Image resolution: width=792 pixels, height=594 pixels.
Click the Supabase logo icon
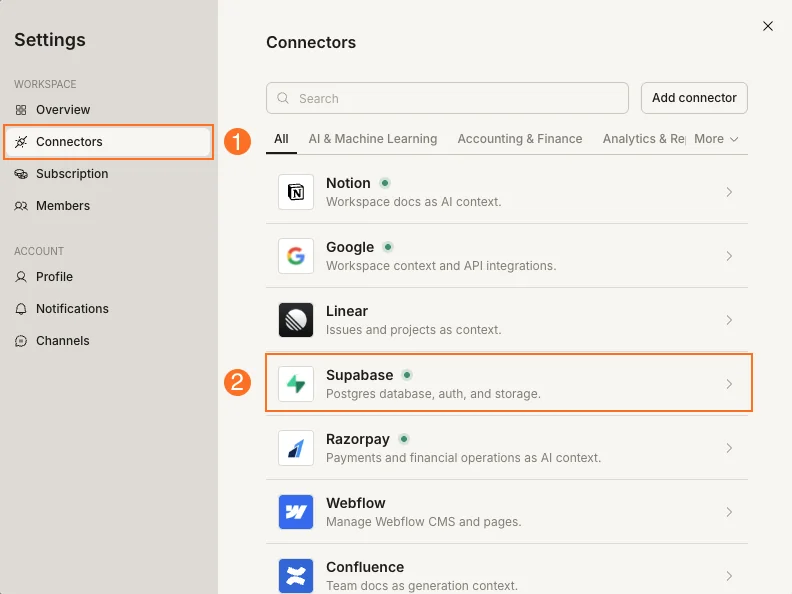pyautogui.click(x=296, y=384)
